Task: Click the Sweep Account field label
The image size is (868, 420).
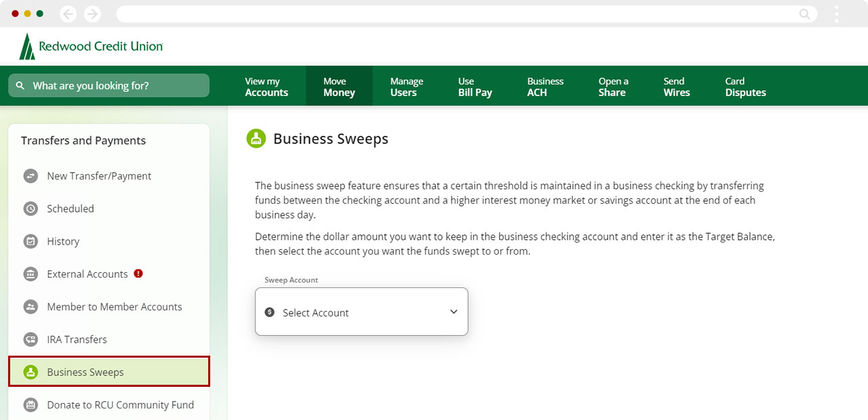Action: pyautogui.click(x=291, y=280)
